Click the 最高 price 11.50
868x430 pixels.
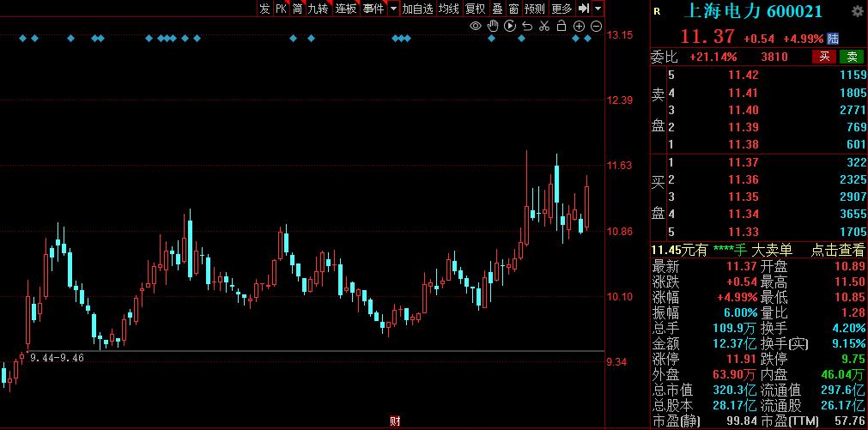[851, 282]
